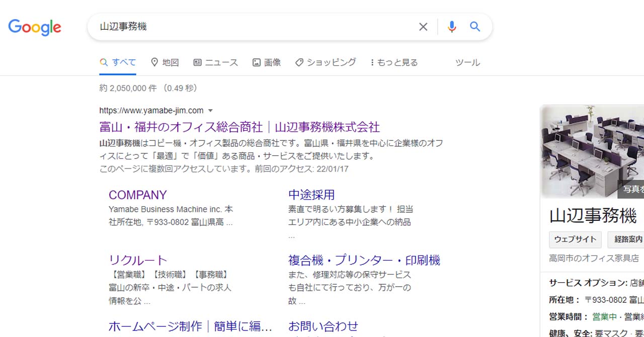
Task: Click the 前回のアクセス: 22/01/17 visit note
Action: [x=301, y=169]
